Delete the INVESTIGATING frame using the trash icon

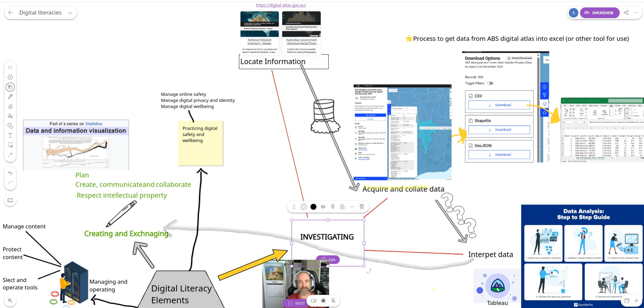click(361, 207)
